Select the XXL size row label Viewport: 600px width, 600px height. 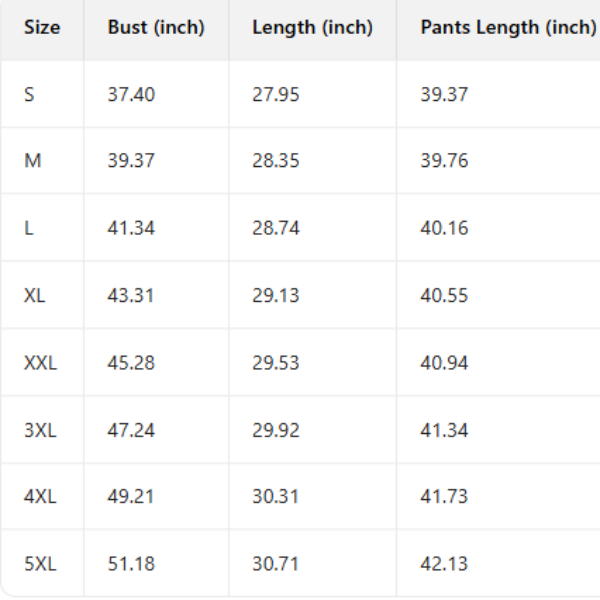(41, 362)
